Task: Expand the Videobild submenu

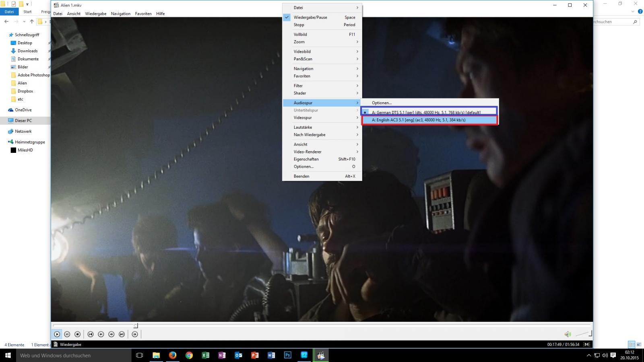Action: click(322, 51)
